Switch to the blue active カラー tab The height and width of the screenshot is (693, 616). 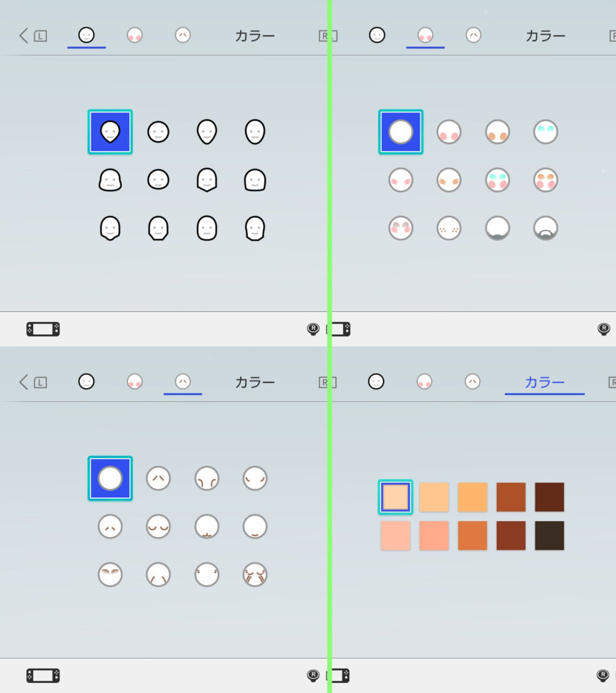pyautogui.click(x=544, y=382)
